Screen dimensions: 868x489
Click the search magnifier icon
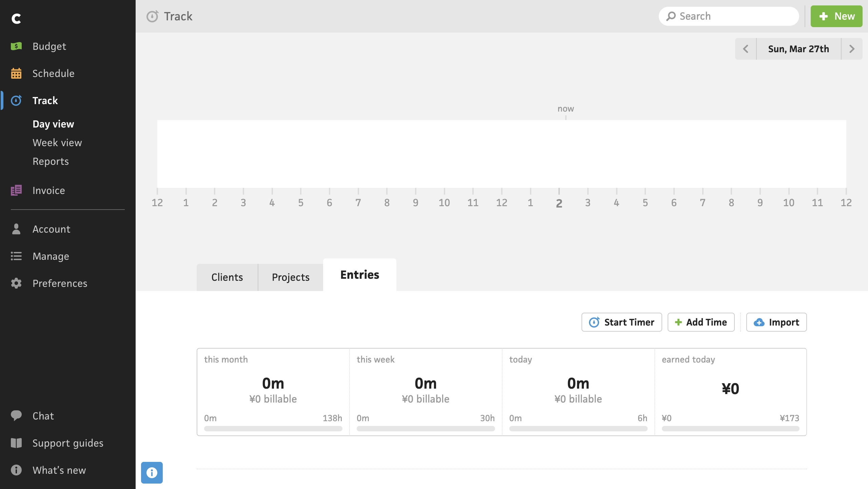671,16
